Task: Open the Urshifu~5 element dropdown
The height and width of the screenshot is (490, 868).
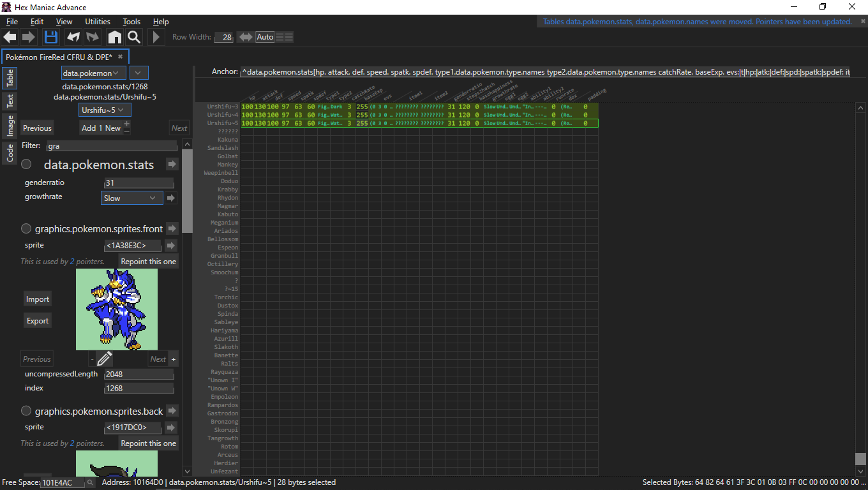Action: coord(105,110)
